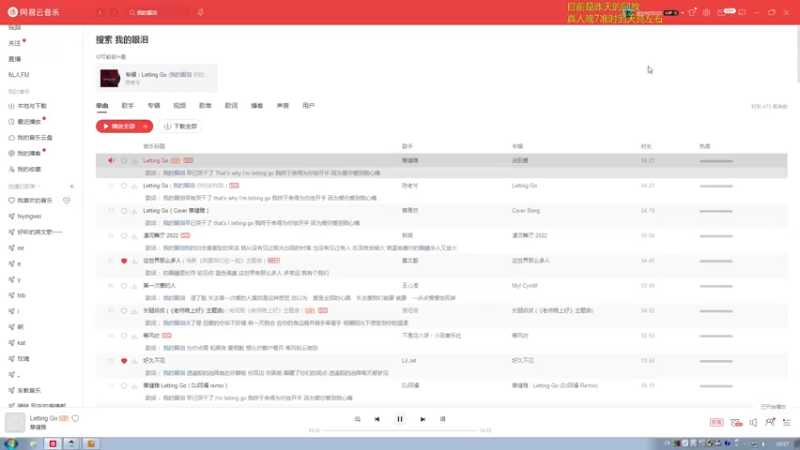Unlike the 这世界那么多人 song
800x450 pixels.
[x=124, y=261]
